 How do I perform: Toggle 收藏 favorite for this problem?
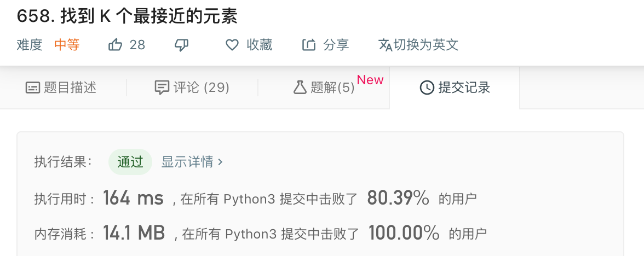[249, 45]
